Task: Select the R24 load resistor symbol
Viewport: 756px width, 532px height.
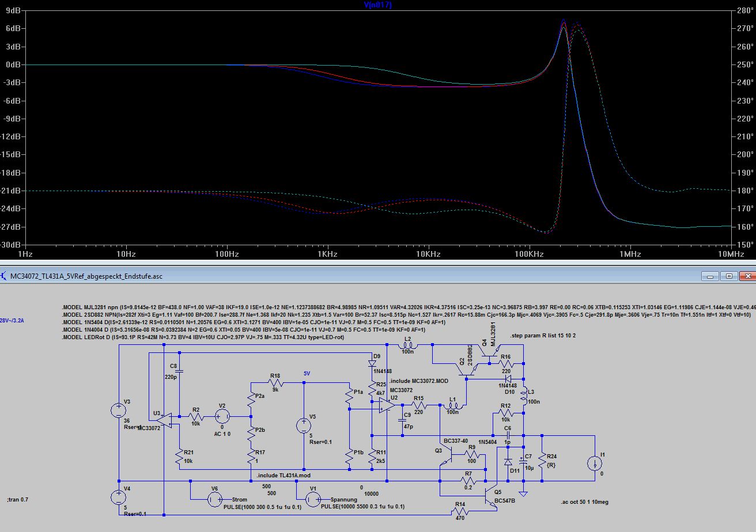Action: click(542, 460)
